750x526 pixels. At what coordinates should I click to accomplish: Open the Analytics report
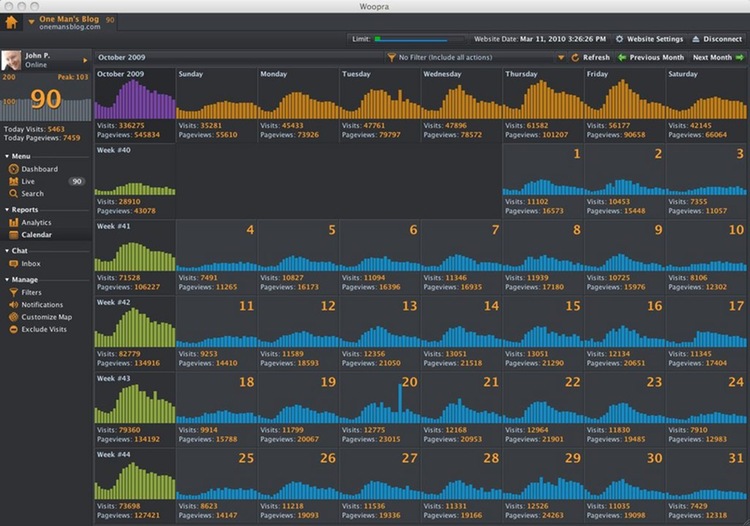36,222
